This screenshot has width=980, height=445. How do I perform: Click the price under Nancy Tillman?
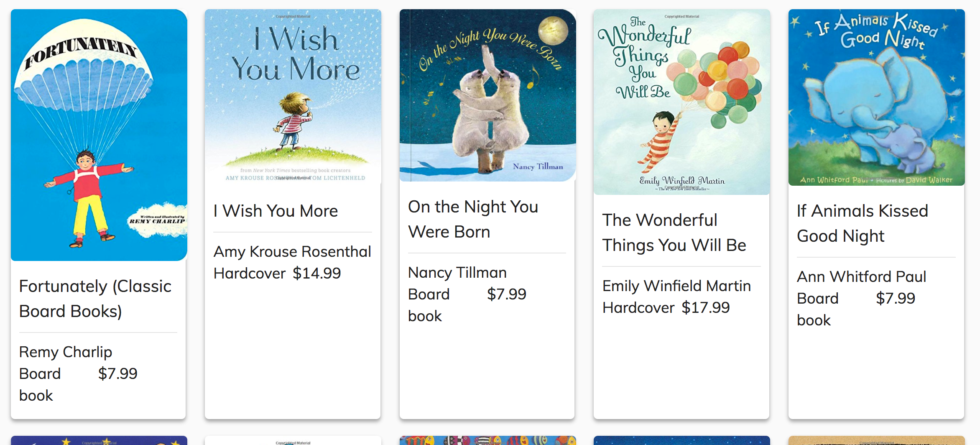click(506, 294)
